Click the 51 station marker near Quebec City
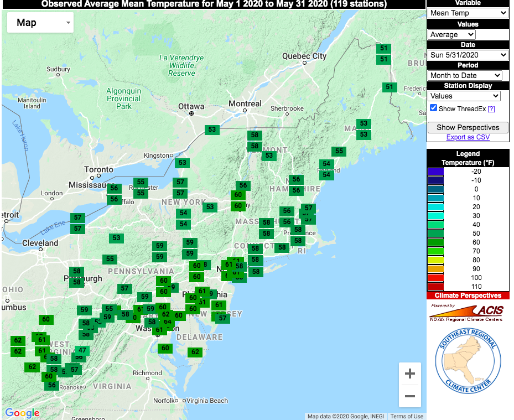Viewport: 514px width, 420px height. pyautogui.click(x=383, y=49)
